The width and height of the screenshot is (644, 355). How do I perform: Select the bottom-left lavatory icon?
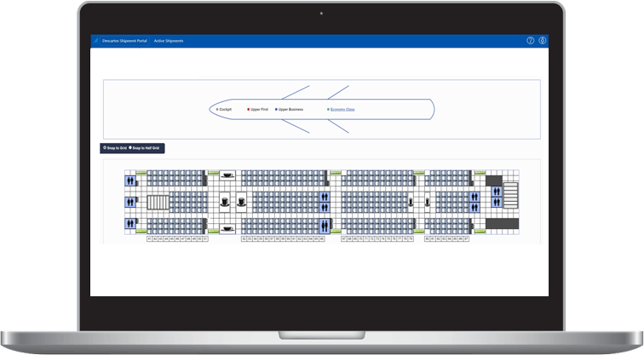pos(129,225)
